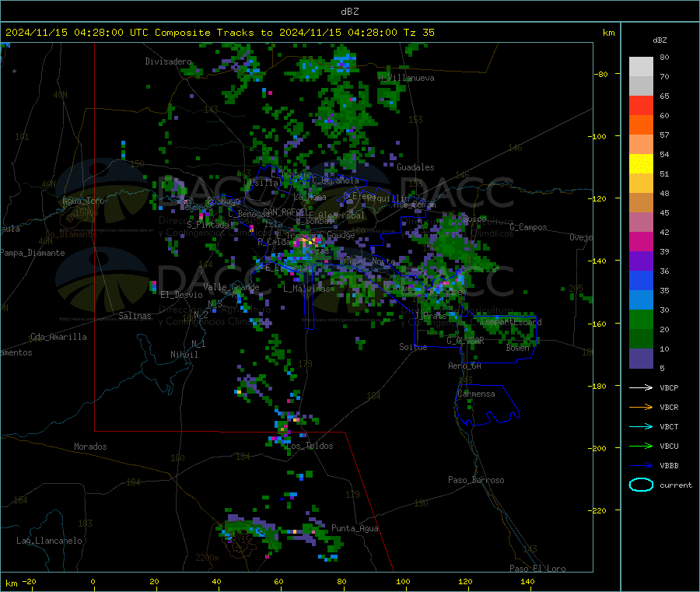Viewport: 700px width, 592px height.
Task: Click the '100' tick on bottom km axis
Action: point(403,581)
